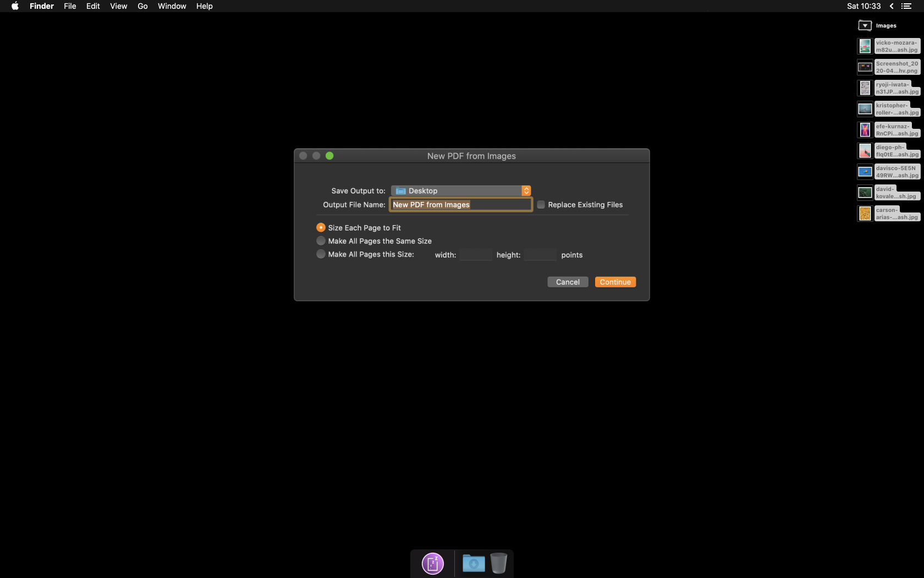Viewport: 924px width, 578px height.
Task: Open the Finder menu
Action: click(x=42, y=6)
